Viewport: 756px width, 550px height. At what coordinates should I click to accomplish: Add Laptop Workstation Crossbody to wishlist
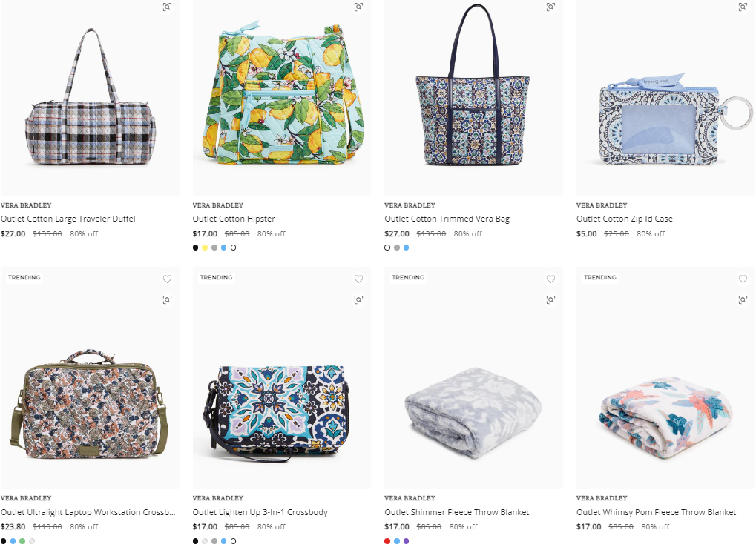(167, 279)
